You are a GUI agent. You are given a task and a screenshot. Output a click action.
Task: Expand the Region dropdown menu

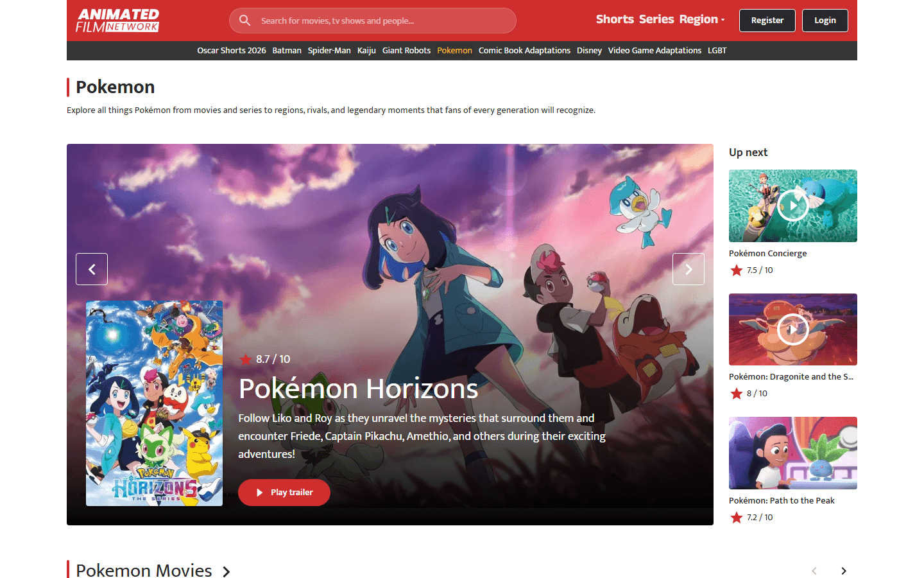coord(702,19)
